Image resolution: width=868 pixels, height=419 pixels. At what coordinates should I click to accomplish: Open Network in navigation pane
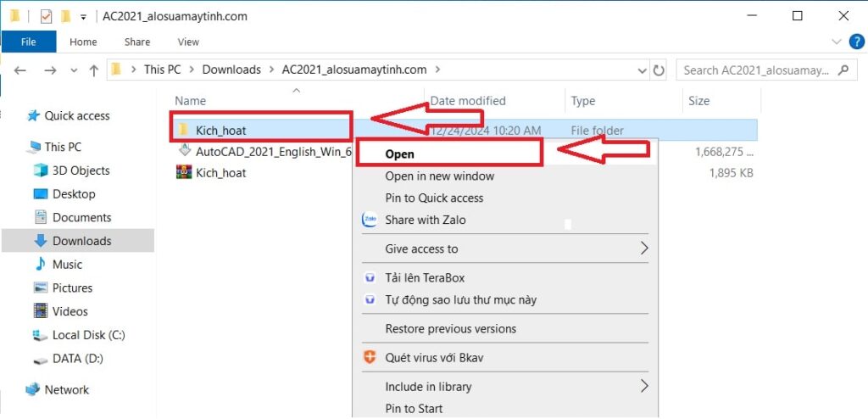(x=66, y=389)
